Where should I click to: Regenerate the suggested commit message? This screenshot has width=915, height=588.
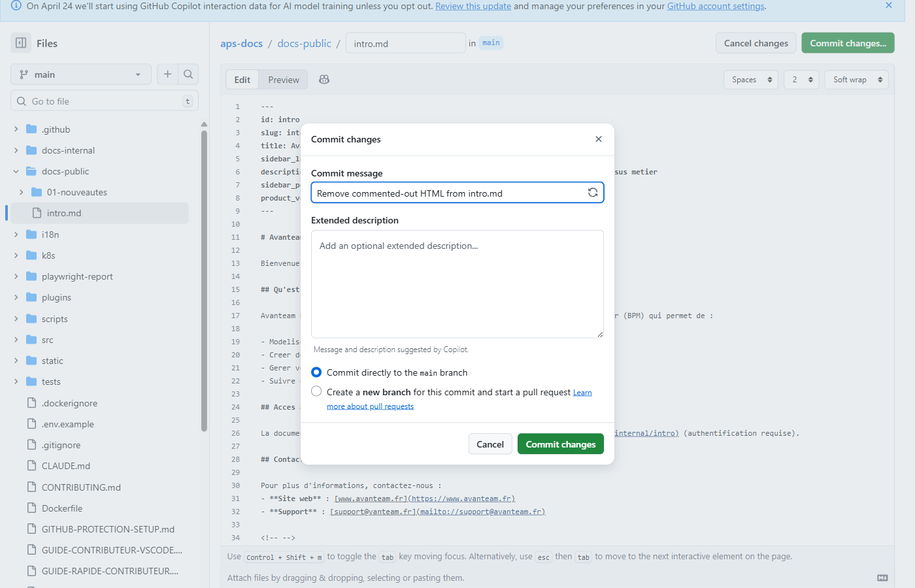coord(593,192)
